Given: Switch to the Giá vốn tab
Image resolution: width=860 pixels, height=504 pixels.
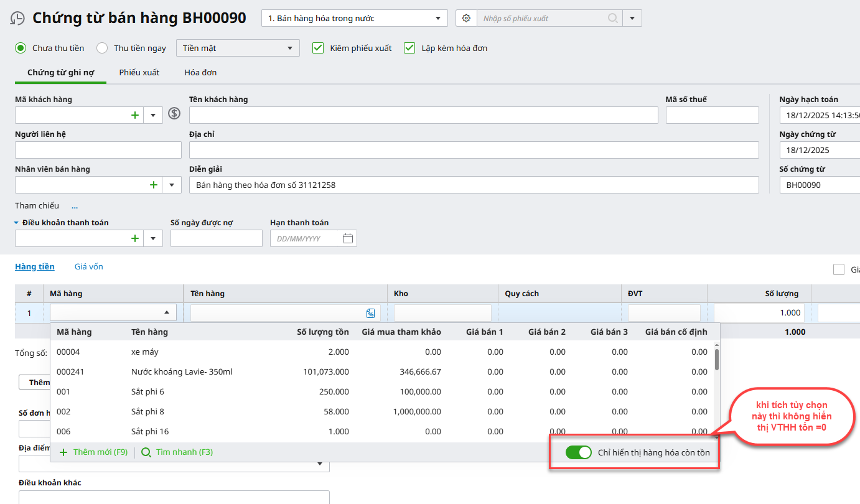Looking at the screenshot, I should tap(88, 267).
